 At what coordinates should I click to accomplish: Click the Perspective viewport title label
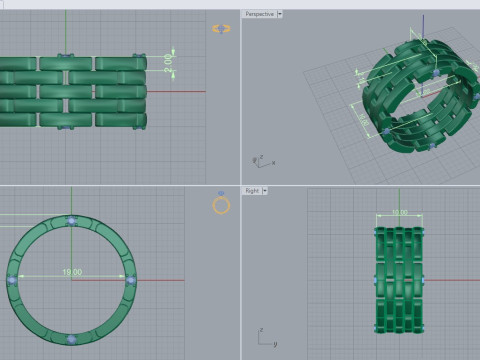259,14
